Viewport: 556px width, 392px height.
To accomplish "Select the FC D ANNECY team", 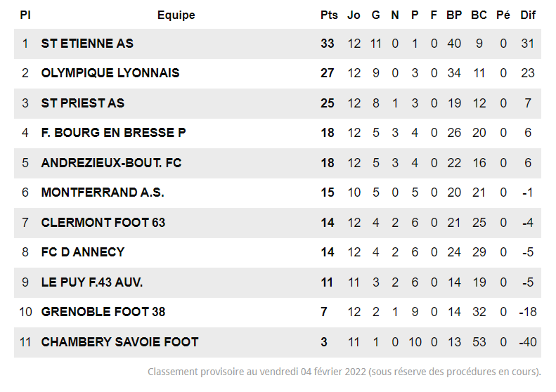I will point(83,252).
